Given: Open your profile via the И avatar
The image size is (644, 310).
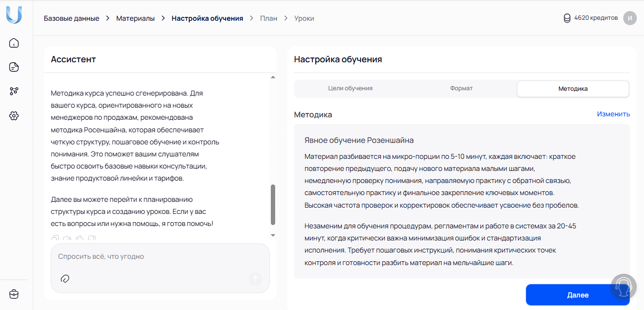Looking at the screenshot, I should (x=630, y=18).
